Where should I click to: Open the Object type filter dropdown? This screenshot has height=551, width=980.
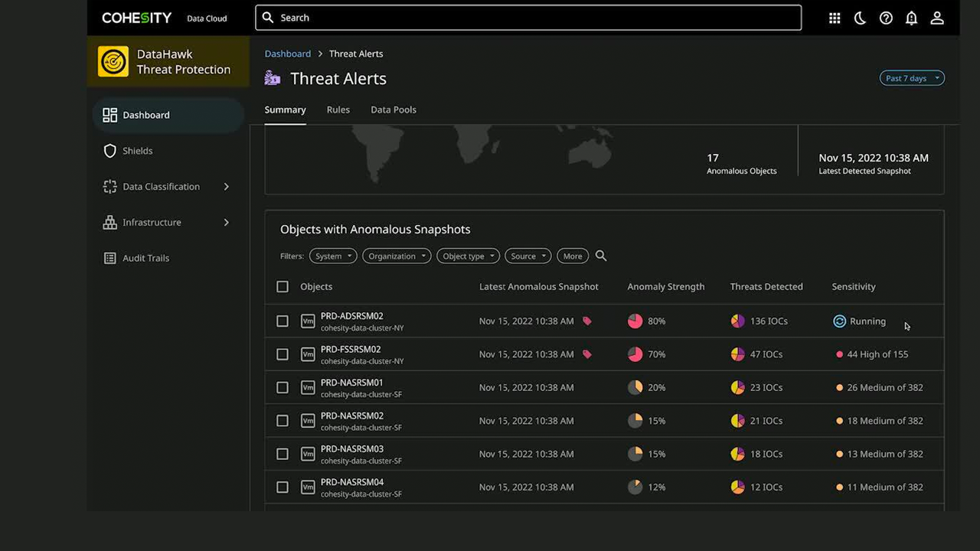[x=469, y=256]
